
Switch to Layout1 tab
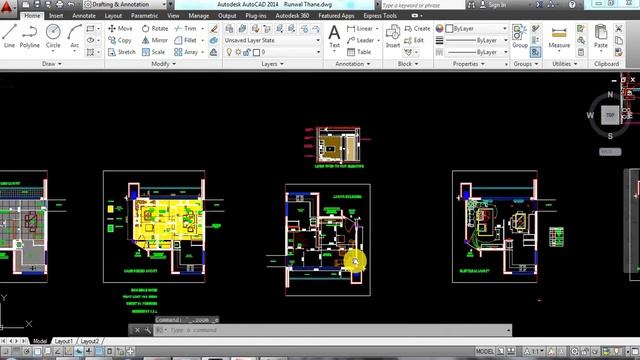(63, 341)
